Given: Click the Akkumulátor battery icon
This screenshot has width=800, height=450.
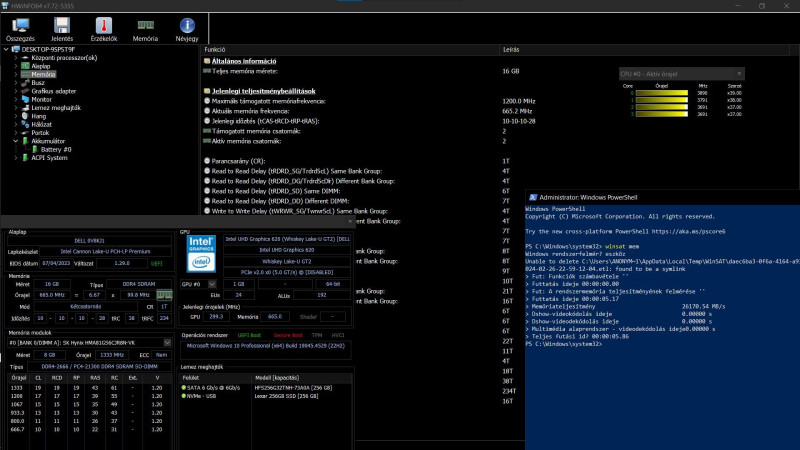Looking at the screenshot, I should tap(25, 141).
